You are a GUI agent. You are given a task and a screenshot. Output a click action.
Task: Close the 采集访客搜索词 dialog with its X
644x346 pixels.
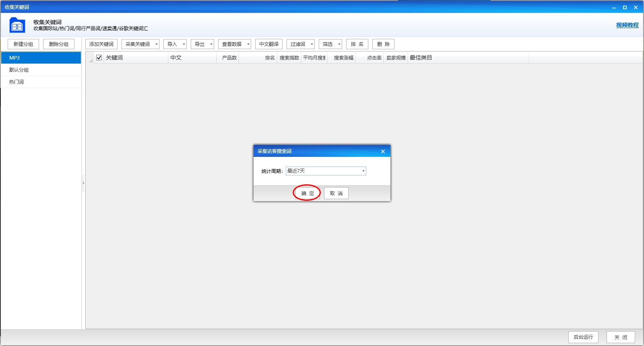tap(383, 151)
